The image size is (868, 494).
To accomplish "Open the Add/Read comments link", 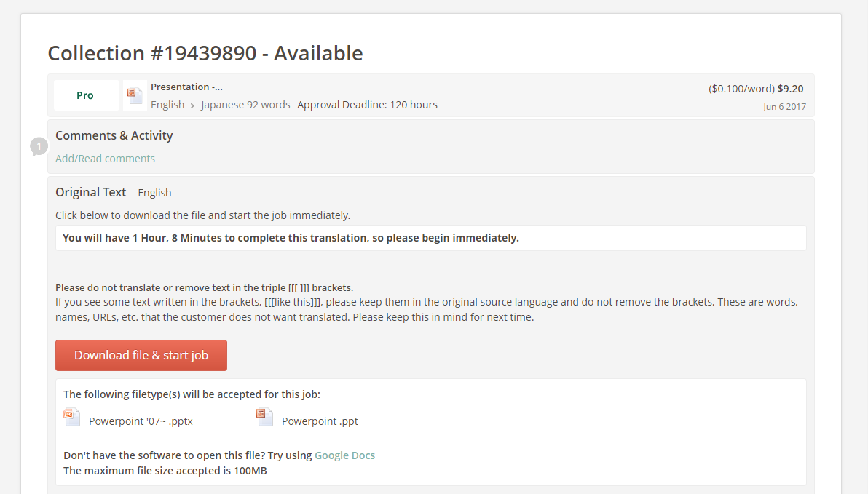I will (105, 158).
